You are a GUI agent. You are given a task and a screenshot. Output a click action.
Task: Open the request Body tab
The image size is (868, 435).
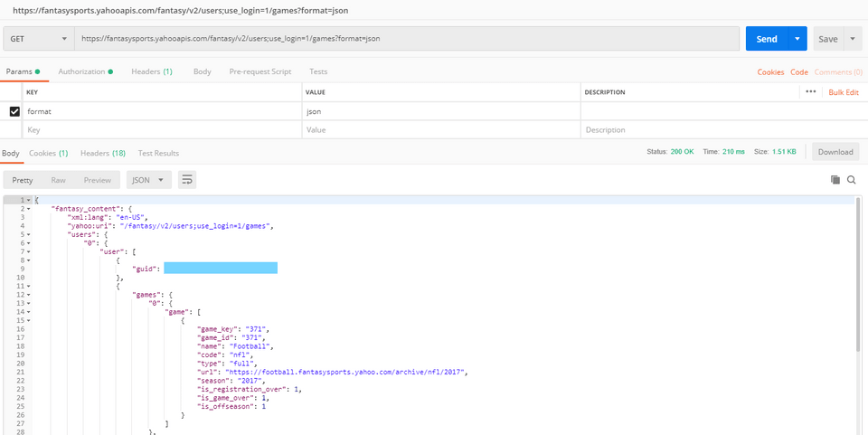point(202,71)
